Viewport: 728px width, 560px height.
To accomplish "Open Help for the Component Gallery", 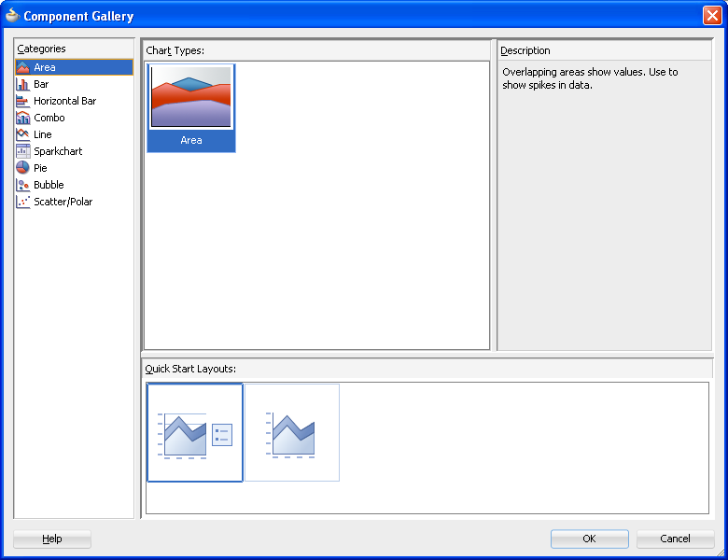I will click(x=52, y=539).
